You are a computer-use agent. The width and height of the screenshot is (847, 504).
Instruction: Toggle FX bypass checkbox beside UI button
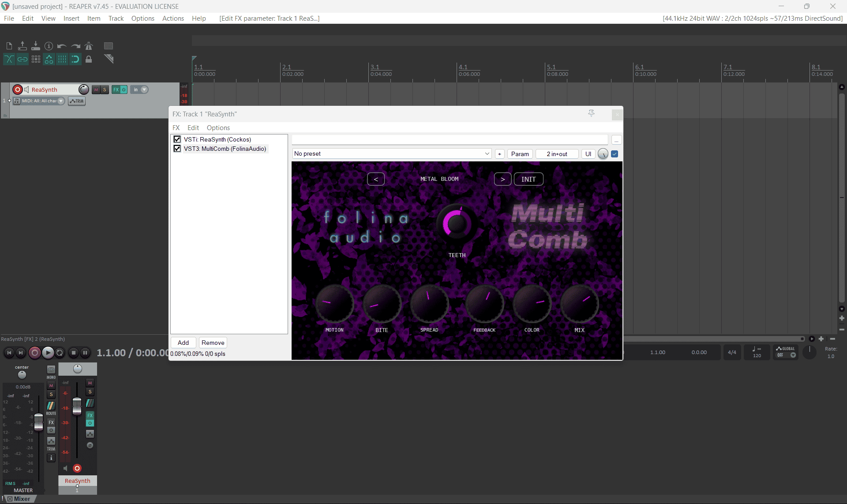coord(615,154)
